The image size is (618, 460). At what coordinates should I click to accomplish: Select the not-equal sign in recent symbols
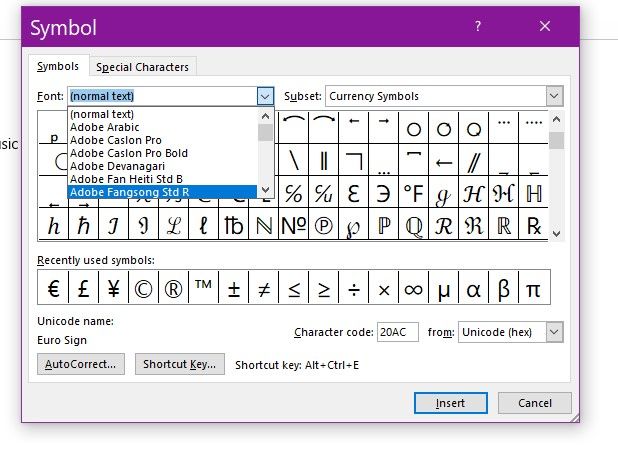[263, 288]
